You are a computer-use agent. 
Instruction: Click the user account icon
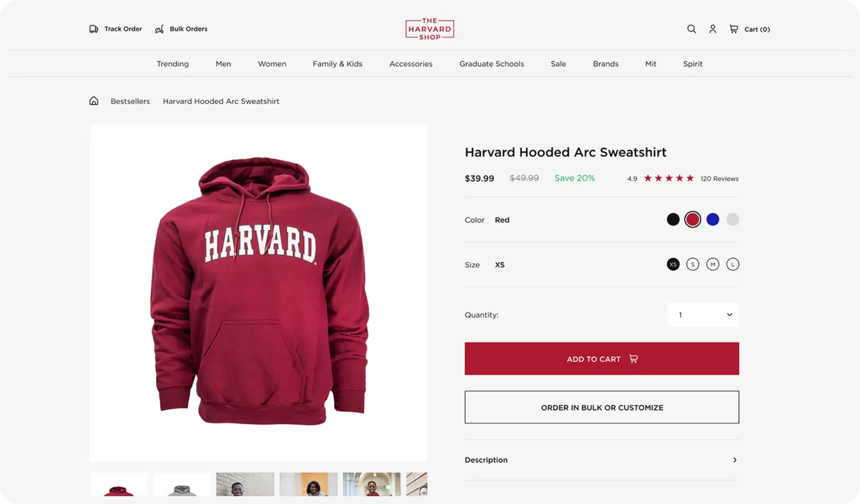pyautogui.click(x=713, y=29)
